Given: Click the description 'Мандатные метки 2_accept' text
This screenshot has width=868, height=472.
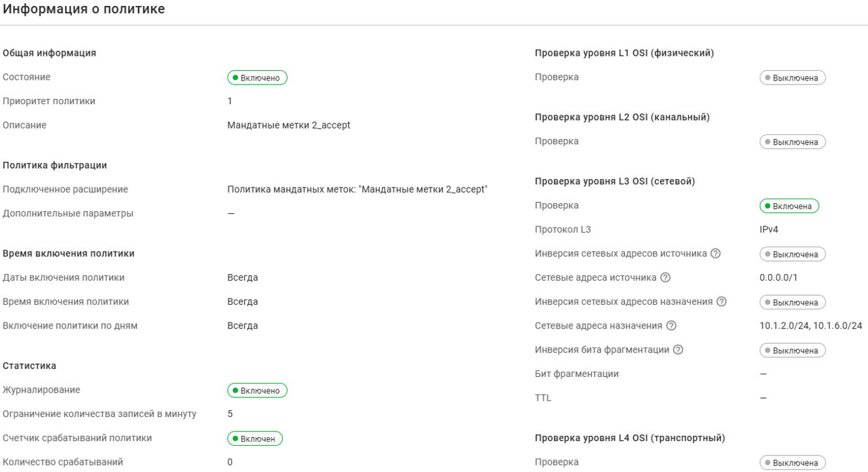Looking at the screenshot, I should pyautogui.click(x=289, y=125).
